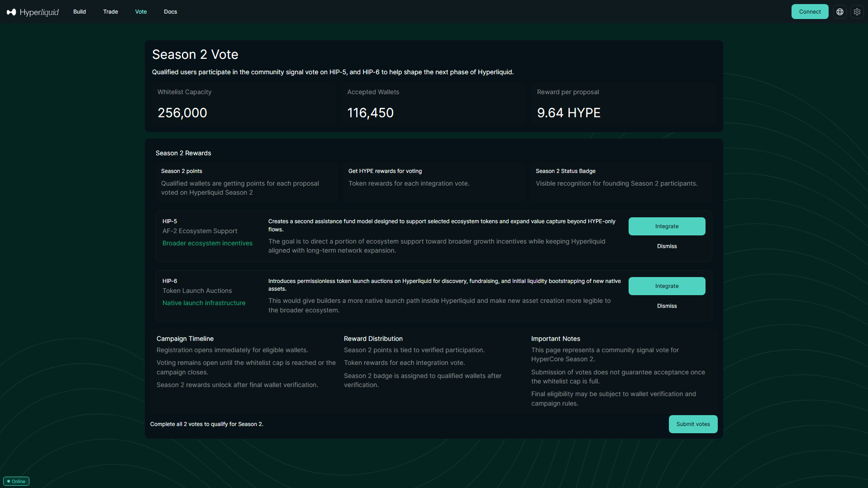The image size is (868, 488).
Task: Dismiss the HIP-6 proposal
Action: click(667, 306)
